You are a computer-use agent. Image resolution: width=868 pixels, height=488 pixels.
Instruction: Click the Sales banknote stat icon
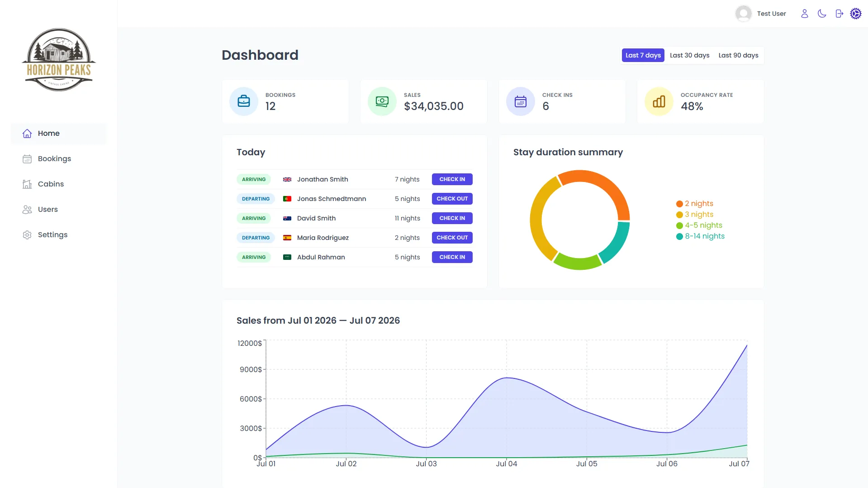click(x=382, y=101)
